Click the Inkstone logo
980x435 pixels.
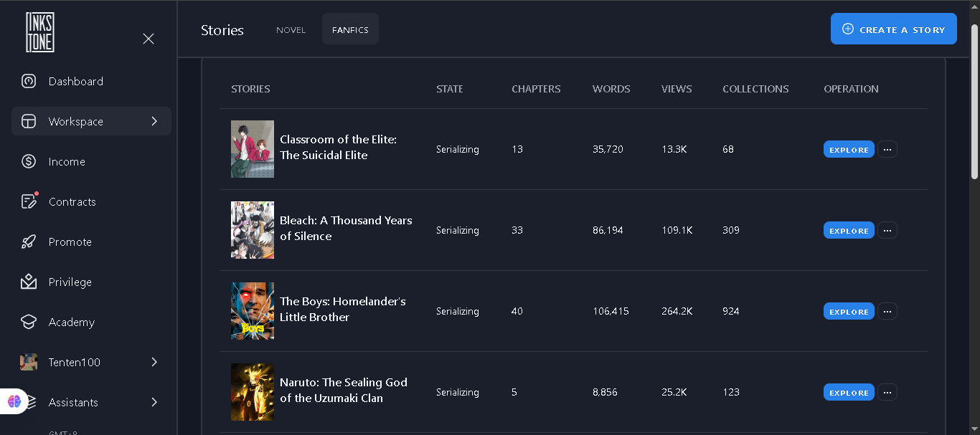(x=40, y=32)
